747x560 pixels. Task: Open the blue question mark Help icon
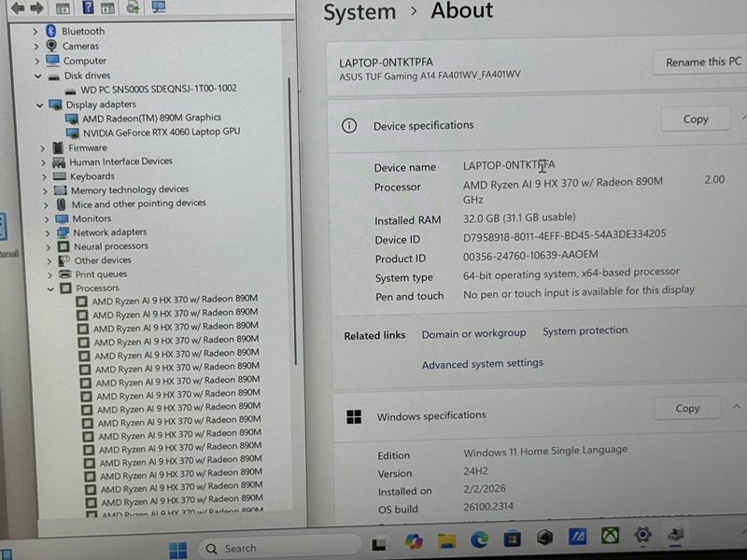pos(88,8)
